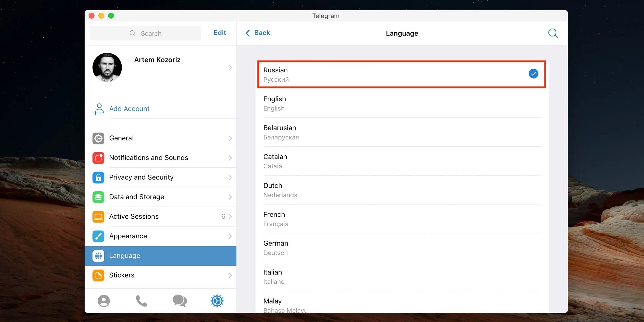This screenshot has width=644, height=322.
Task: Select Catalan language option
Action: 402,161
